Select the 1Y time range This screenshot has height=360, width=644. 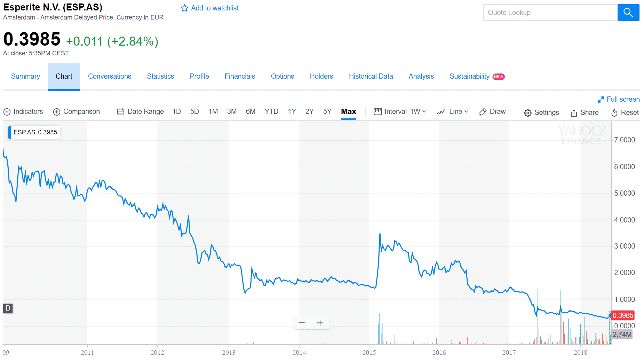coord(292,111)
